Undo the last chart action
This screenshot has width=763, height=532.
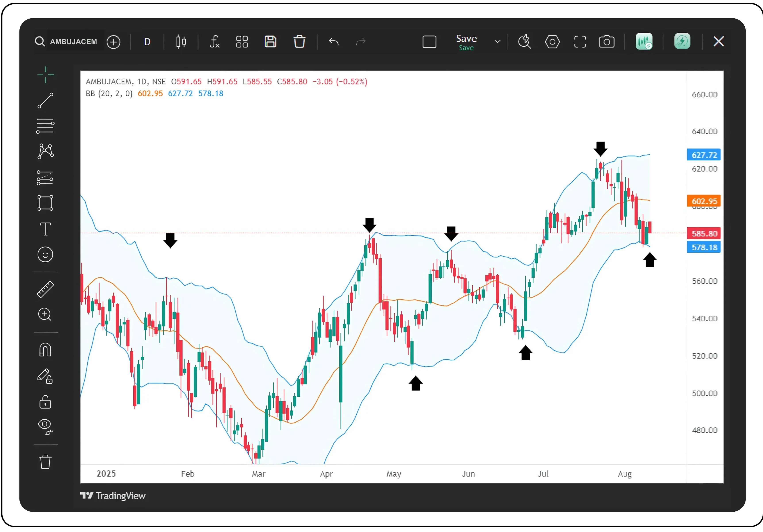(334, 42)
